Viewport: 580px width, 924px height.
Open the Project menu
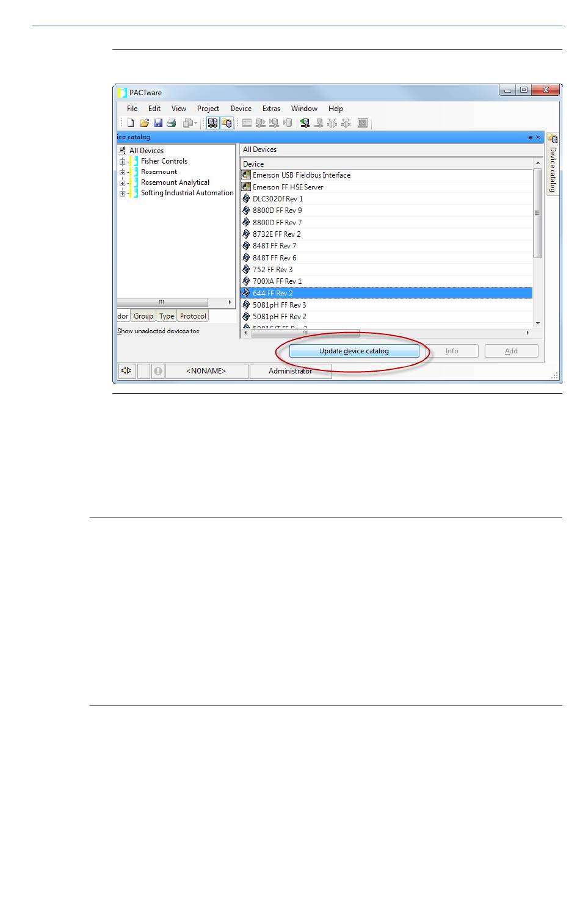click(x=208, y=109)
